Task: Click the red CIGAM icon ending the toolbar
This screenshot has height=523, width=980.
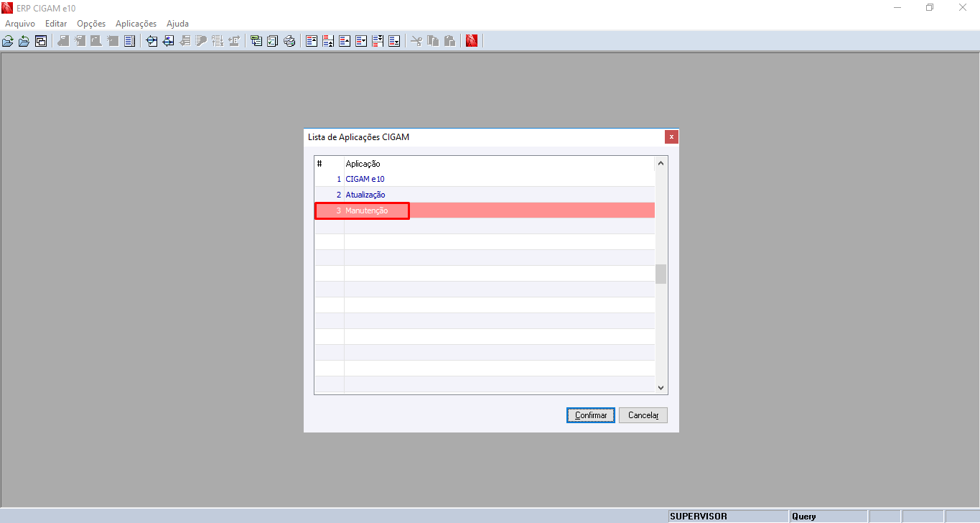Action: point(472,41)
